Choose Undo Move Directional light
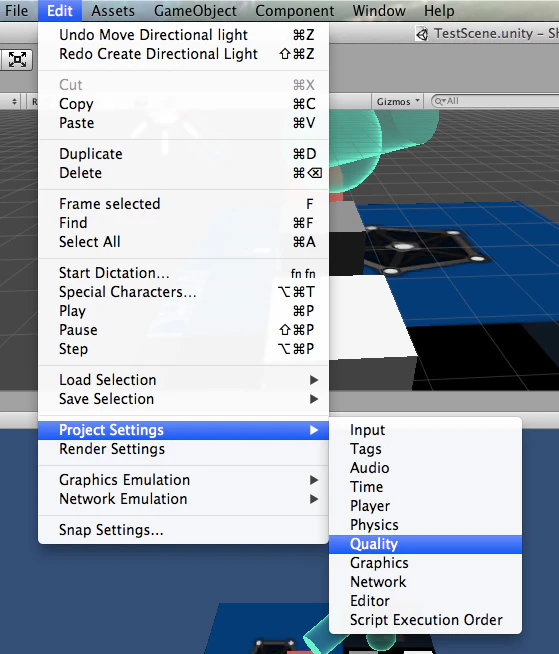 pyautogui.click(x=184, y=35)
